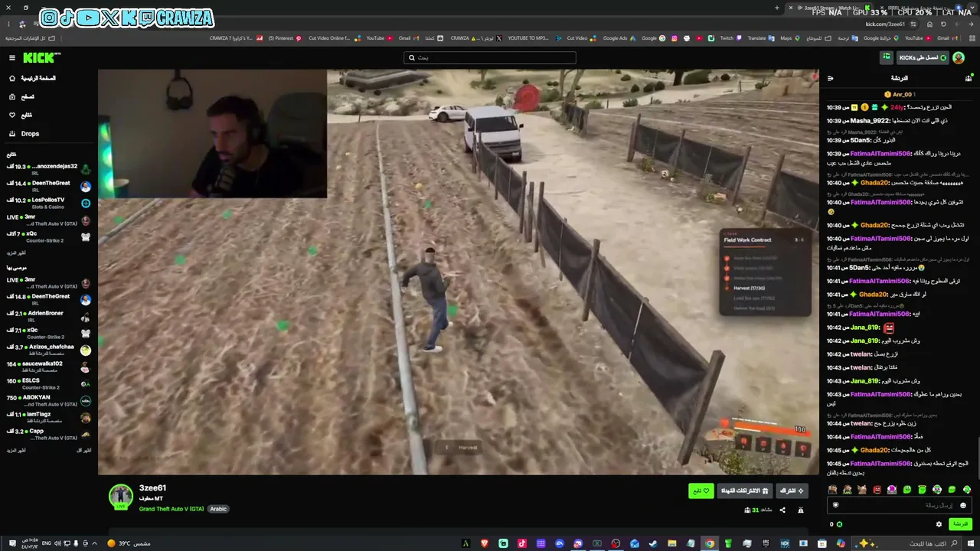The width and height of the screenshot is (980, 551).
Task: Click the browser forward arrow
Action: pyautogui.click(x=957, y=24)
